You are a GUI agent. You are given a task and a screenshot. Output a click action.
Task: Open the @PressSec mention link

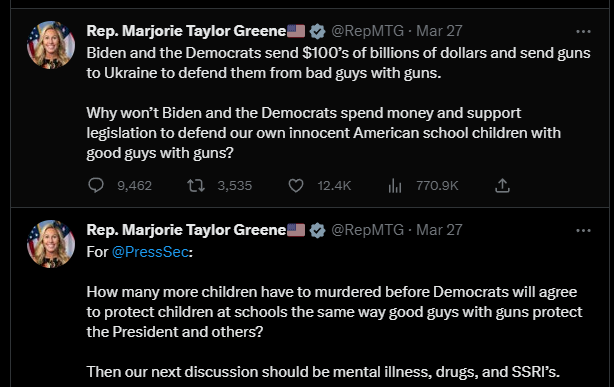tap(150, 252)
